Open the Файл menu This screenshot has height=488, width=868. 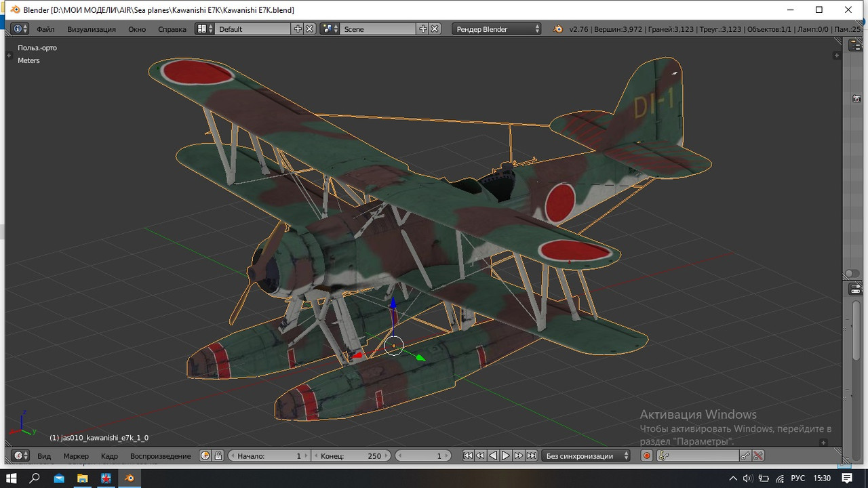point(45,29)
